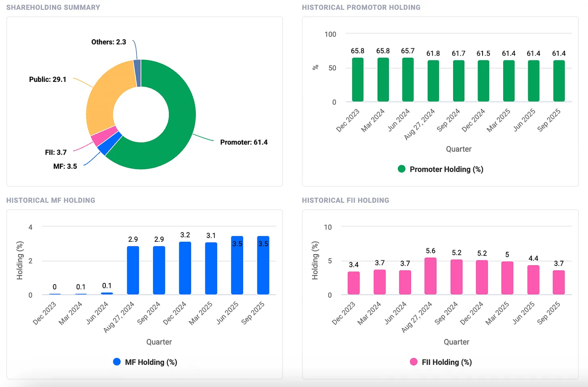The height and width of the screenshot is (387, 588).
Task: Toggle the FII Holding (%) legend label
Action: 446,362
